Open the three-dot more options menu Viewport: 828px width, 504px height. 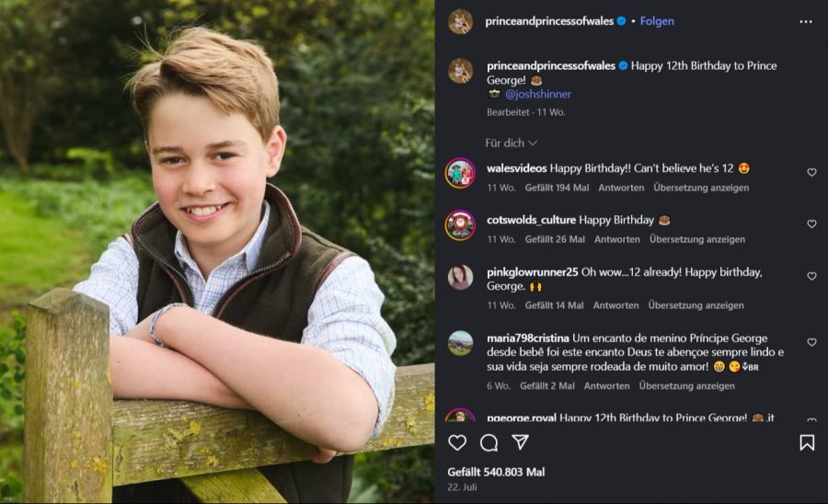pyautogui.click(x=806, y=21)
